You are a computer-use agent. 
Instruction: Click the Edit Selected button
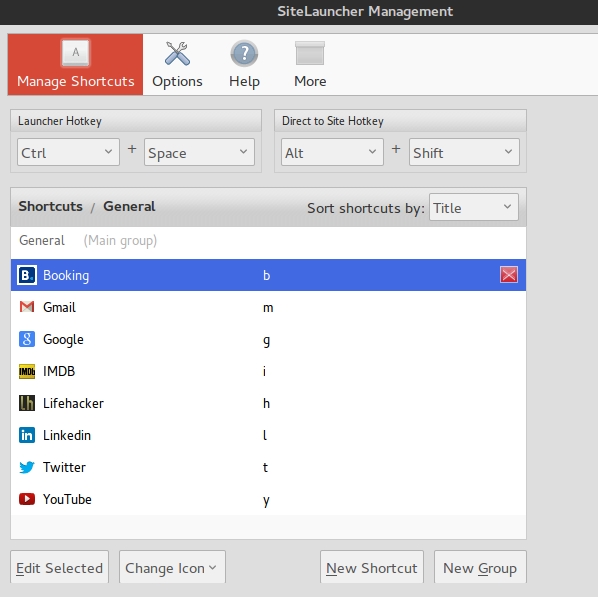(59, 568)
